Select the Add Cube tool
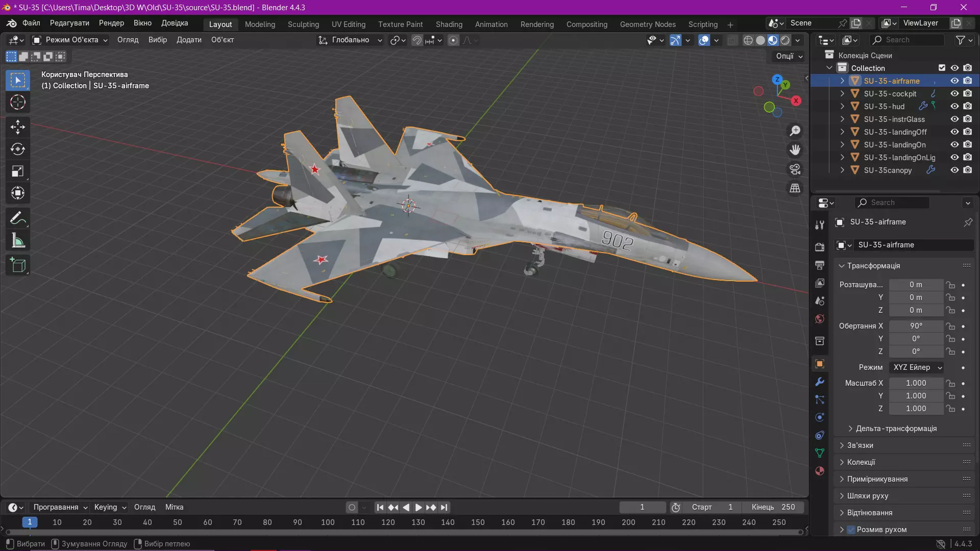980x551 pixels. click(18, 265)
